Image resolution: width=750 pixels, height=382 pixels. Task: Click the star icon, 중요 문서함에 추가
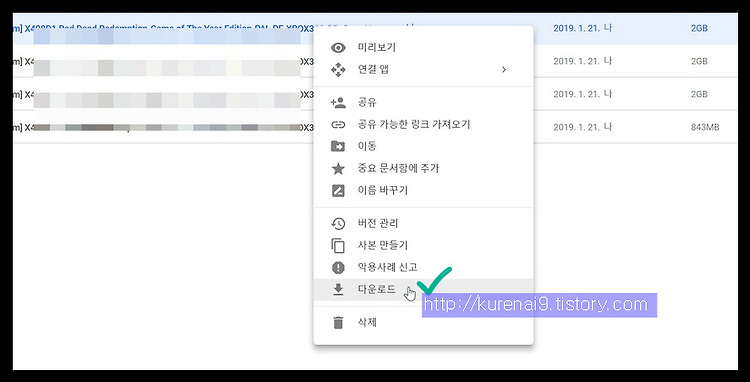(338, 168)
